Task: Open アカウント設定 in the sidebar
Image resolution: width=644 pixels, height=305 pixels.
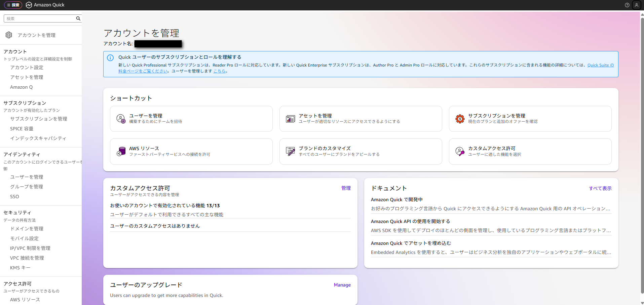Action: 27,68
